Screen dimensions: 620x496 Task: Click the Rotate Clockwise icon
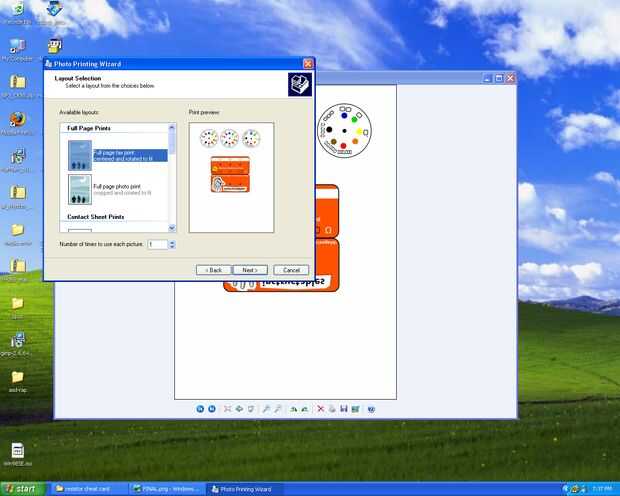pos(293,409)
